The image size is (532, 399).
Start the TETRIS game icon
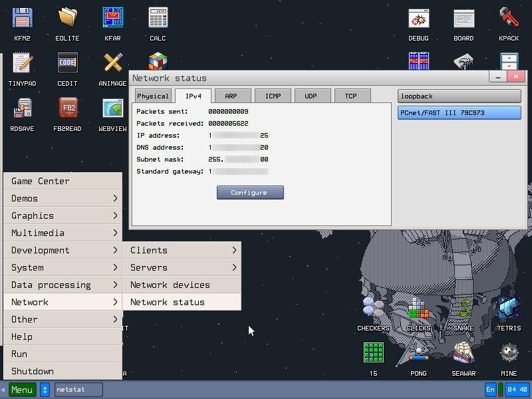(x=509, y=309)
